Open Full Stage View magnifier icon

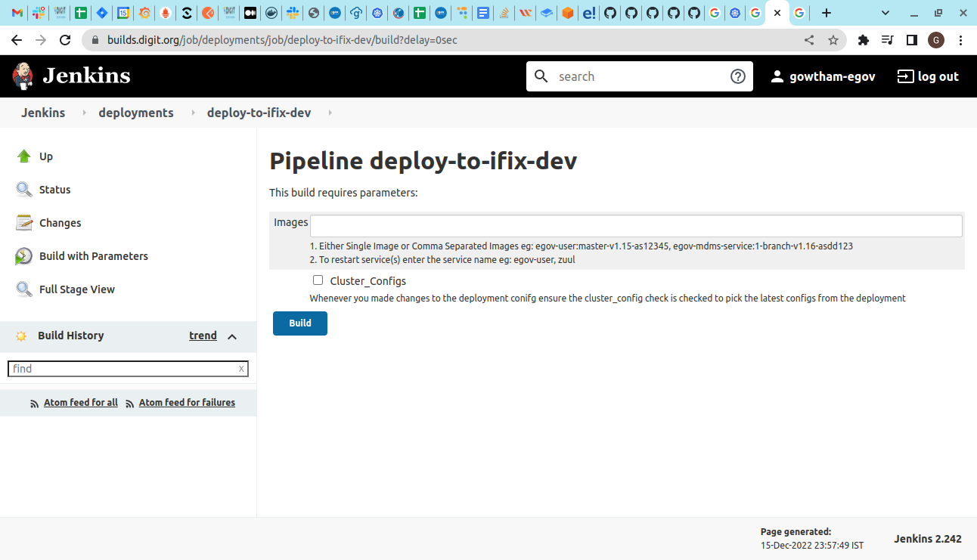[x=24, y=289]
